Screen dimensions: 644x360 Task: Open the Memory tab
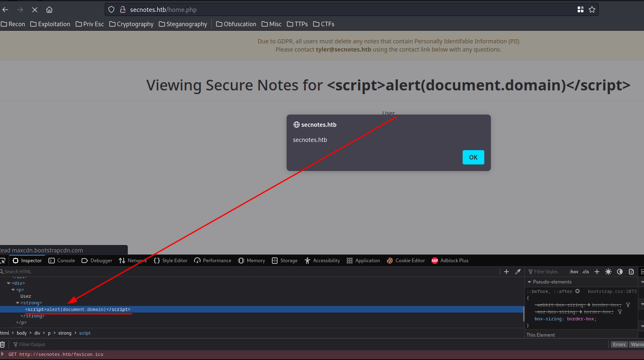pos(251,261)
